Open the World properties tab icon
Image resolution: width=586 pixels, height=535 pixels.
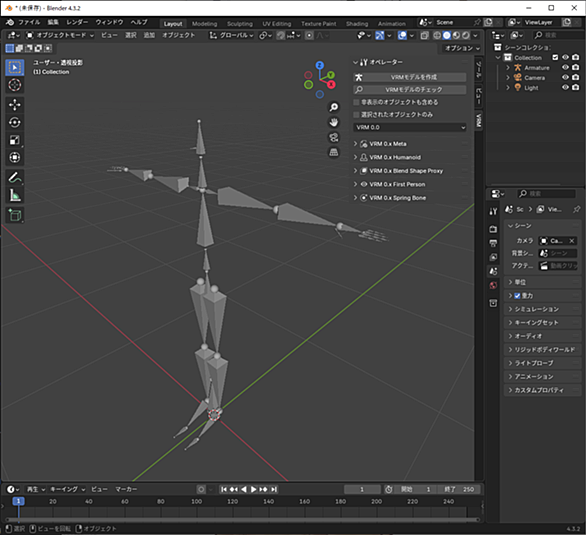coord(493,285)
